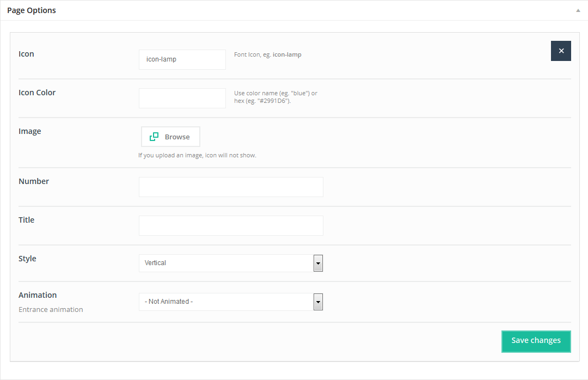This screenshot has height=380, width=588.
Task: Open the Animation dropdown arrow
Action: tap(318, 302)
